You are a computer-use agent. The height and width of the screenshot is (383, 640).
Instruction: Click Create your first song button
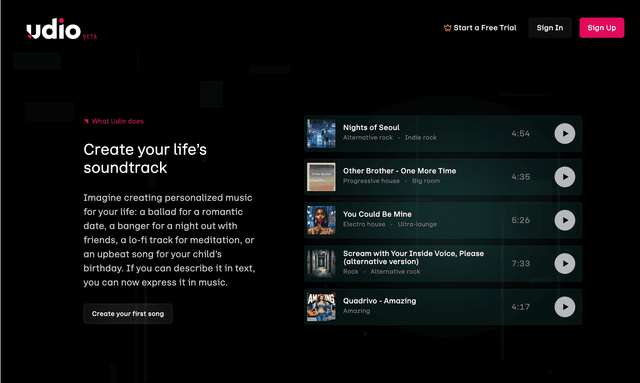point(128,314)
